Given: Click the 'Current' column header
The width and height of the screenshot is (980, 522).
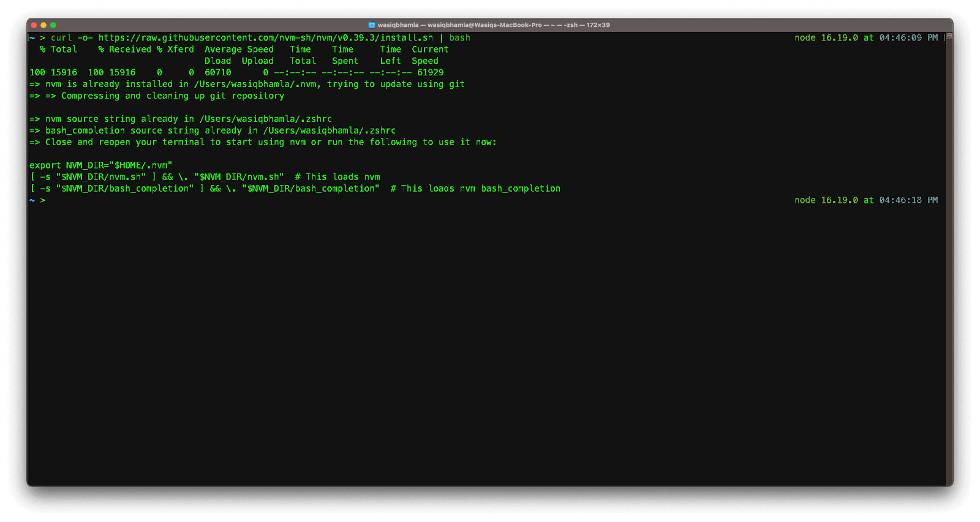Looking at the screenshot, I should 431,50.
